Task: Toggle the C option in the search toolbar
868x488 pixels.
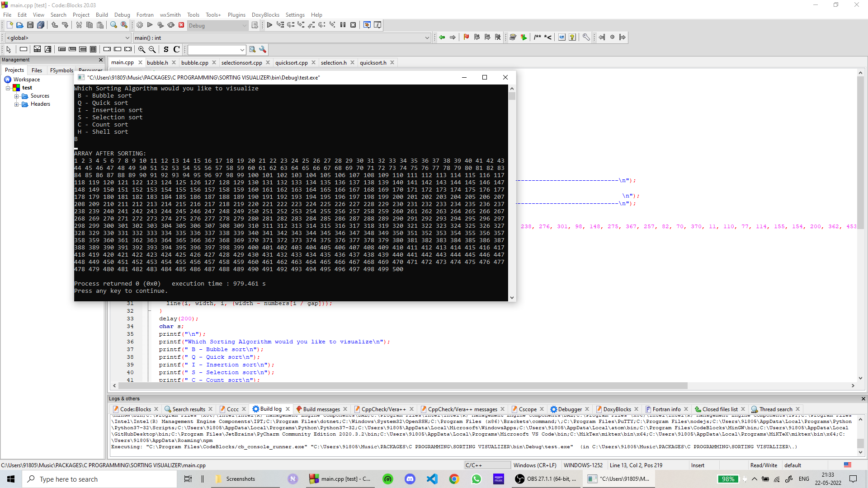Action: [x=176, y=49]
